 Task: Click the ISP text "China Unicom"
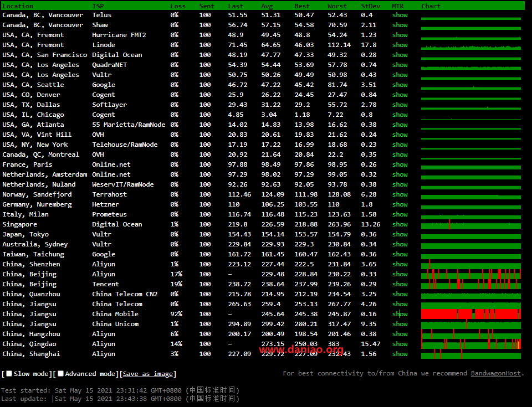(115, 324)
